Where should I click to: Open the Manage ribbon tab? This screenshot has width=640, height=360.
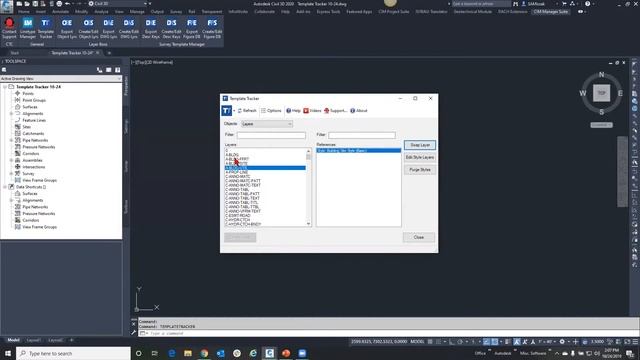click(x=137, y=11)
